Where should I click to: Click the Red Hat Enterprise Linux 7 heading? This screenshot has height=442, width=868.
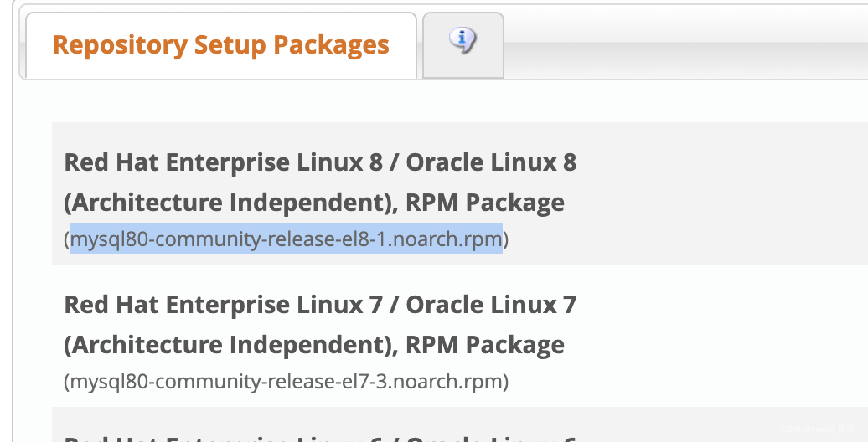pos(223,304)
